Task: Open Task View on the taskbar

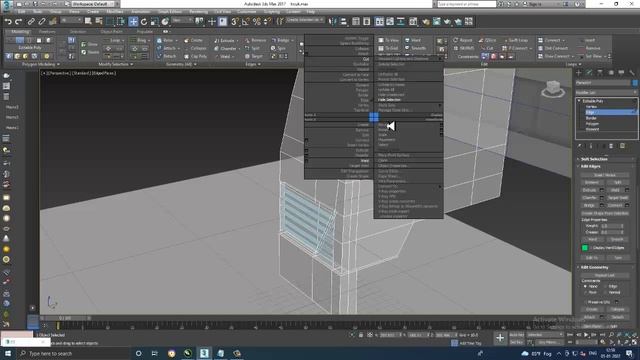Action: coord(155,353)
